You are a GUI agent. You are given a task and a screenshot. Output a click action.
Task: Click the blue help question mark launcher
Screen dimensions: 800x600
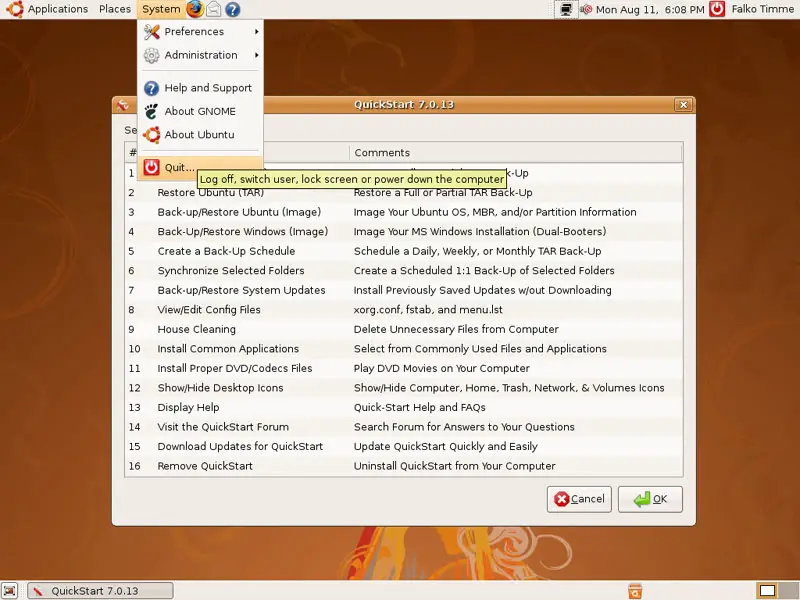(x=233, y=9)
